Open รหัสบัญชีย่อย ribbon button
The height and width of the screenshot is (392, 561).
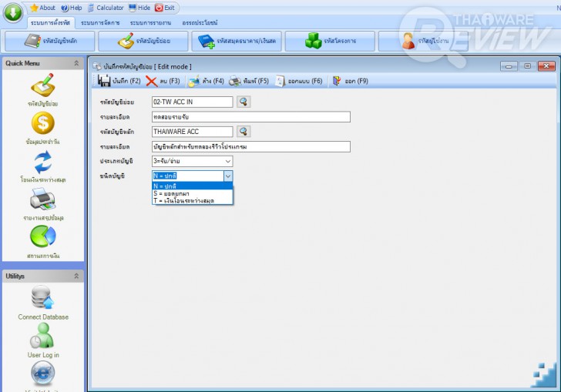click(143, 41)
